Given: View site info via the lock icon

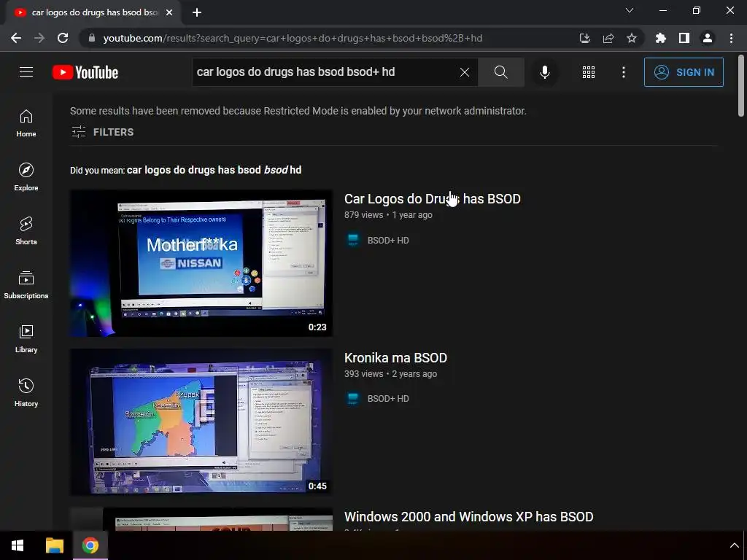Looking at the screenshot, I should [92, 38].
